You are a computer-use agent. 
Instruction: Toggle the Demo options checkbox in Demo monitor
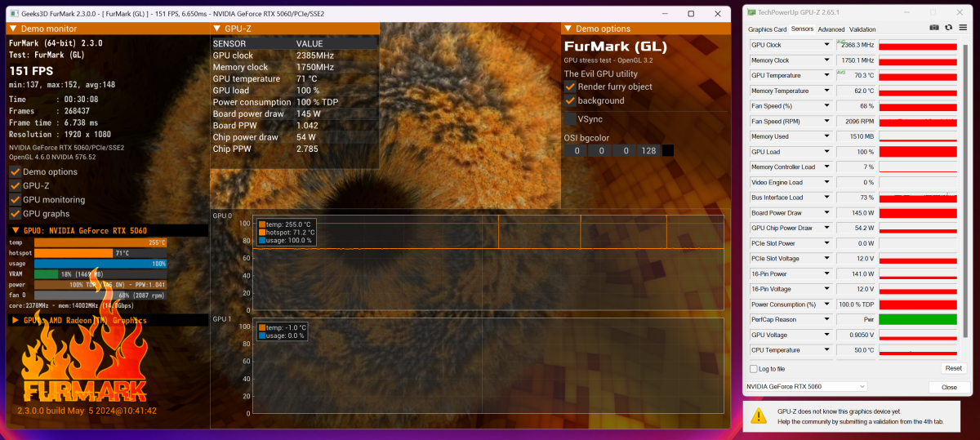pos(16,172)
